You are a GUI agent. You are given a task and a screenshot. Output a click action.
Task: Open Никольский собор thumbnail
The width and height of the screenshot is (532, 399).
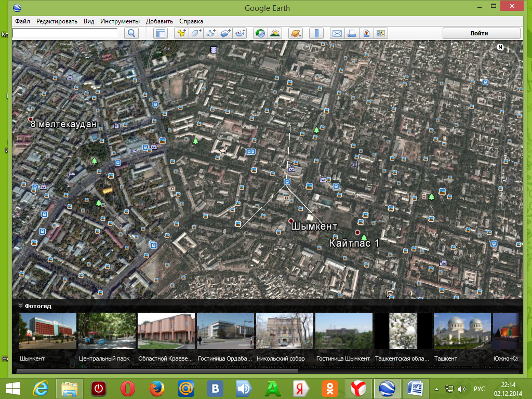[x=285, y=331]
